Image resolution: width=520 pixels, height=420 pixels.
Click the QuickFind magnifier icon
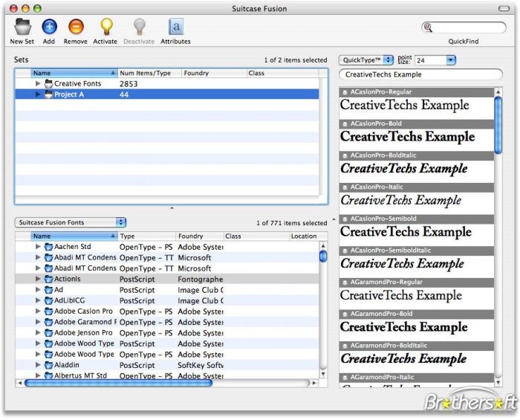click(x=428, y=28)
